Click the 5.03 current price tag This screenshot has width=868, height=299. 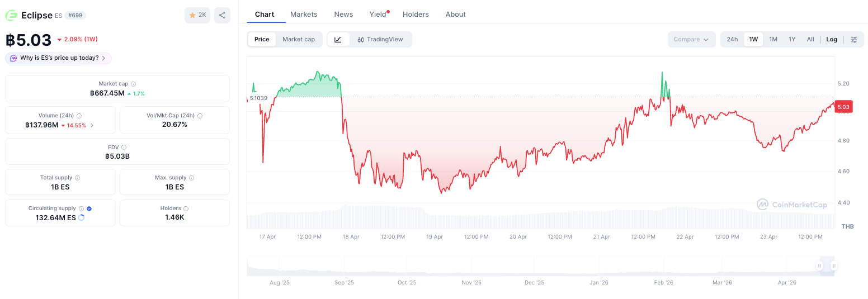[843, 107]
